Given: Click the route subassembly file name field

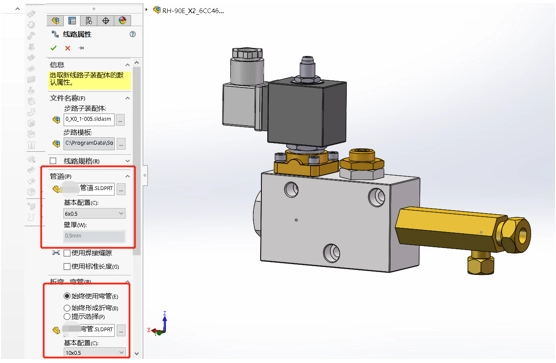Looking at the screenshot, I should click(x=89, y=119).
